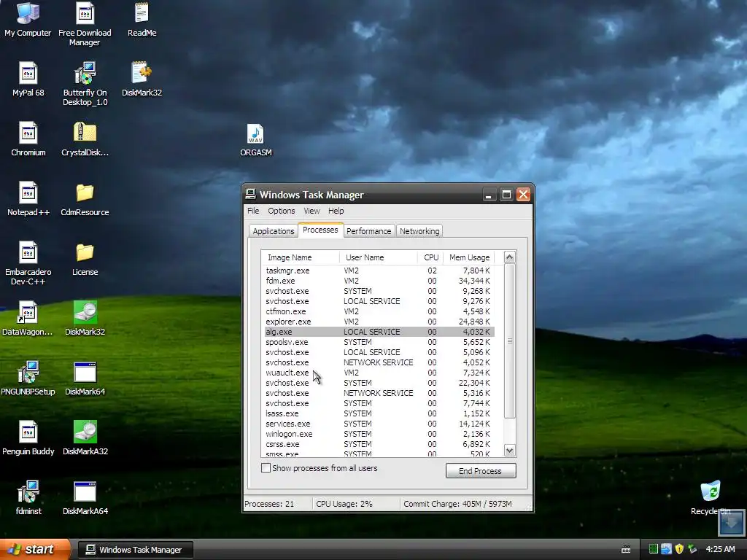Switch to the Networking tab
The width and height of the screenshot is (747, 560).
pyautogui.click(x=419, y=231)
